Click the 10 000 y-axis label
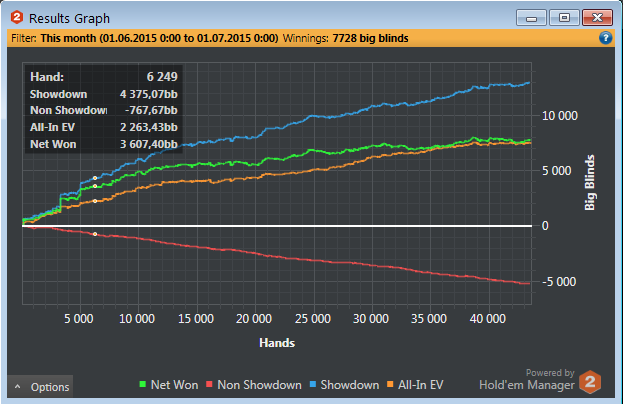623x404 pixels. (560, 116)
